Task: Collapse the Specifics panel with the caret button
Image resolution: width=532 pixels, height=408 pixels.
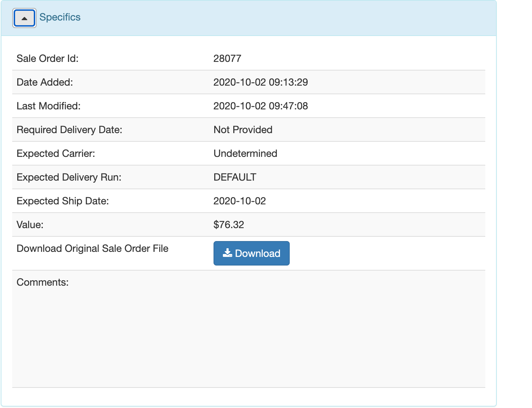Action: pos(24,18)
